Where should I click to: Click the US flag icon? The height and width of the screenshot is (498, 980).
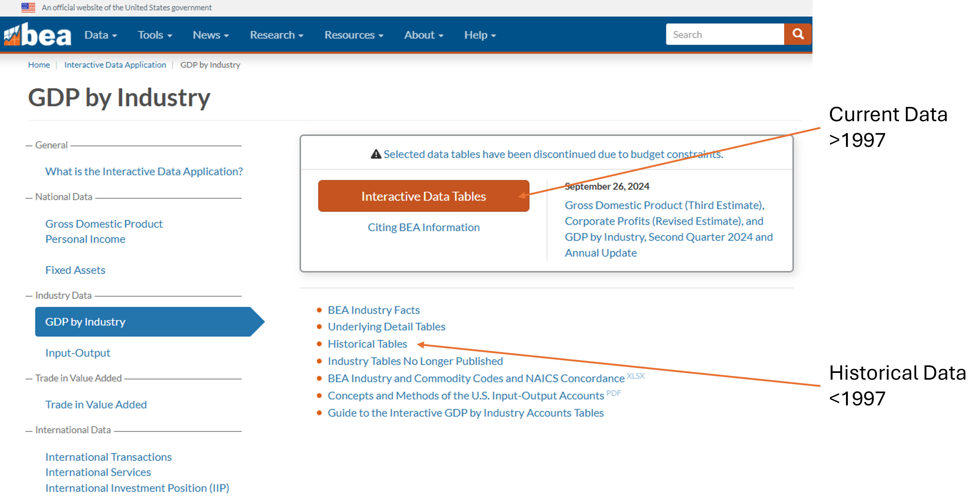[28, 7]
